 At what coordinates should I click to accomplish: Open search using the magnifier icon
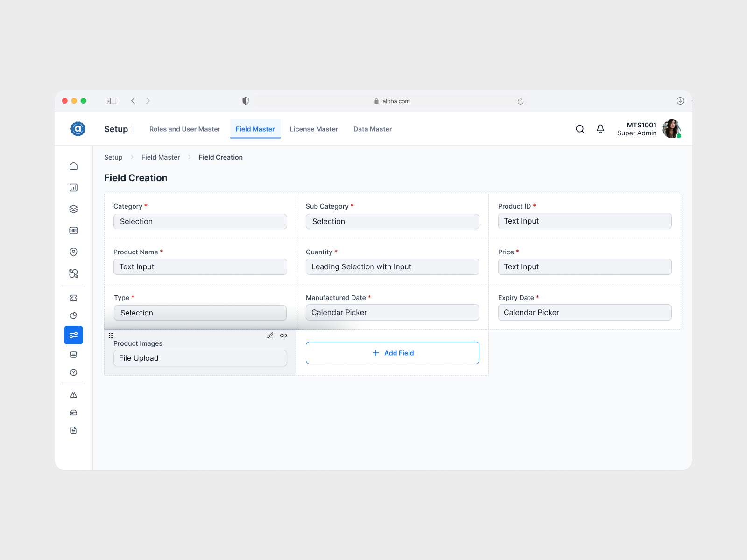[579, 129]
